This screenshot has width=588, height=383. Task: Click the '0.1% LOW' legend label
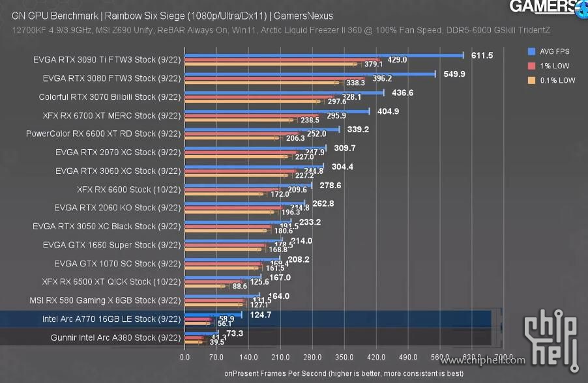pyautogui.click(x=557, y=80)
